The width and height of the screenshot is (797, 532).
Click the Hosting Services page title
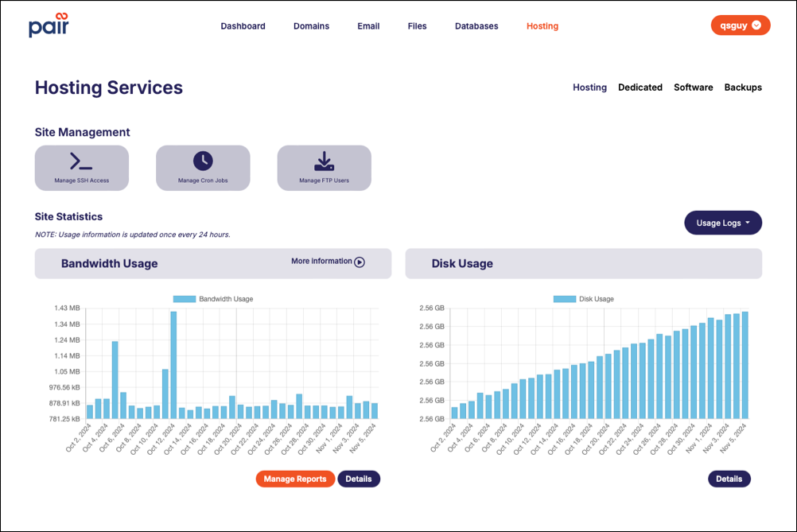[109, 87]
